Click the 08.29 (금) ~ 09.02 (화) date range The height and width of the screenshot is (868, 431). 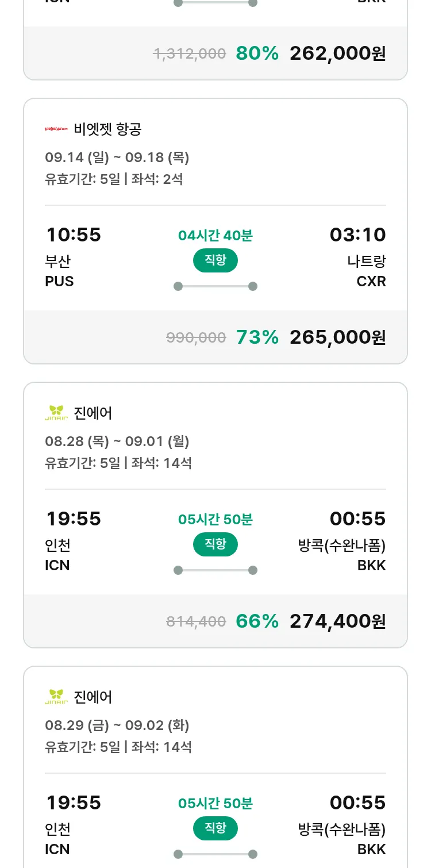click(x=117, y=725)
